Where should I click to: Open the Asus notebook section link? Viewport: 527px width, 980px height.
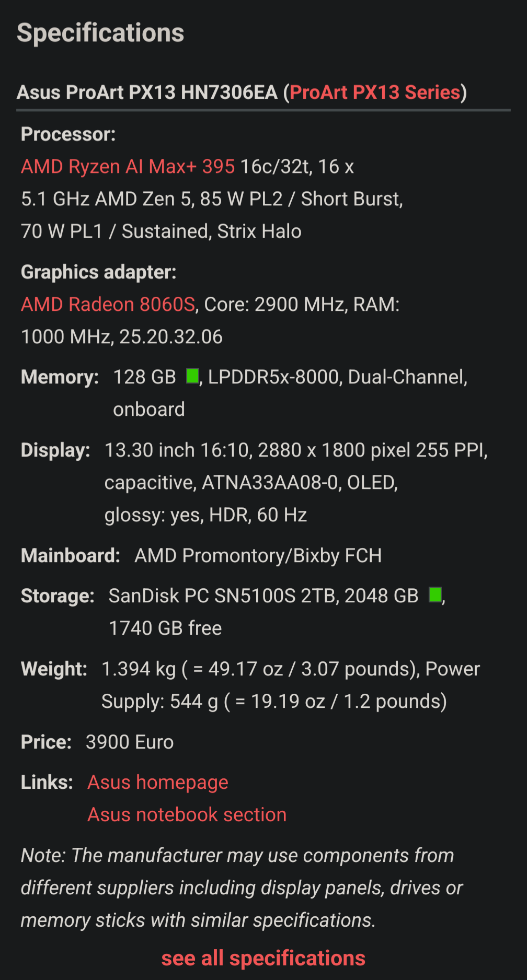tap(187, 815)
